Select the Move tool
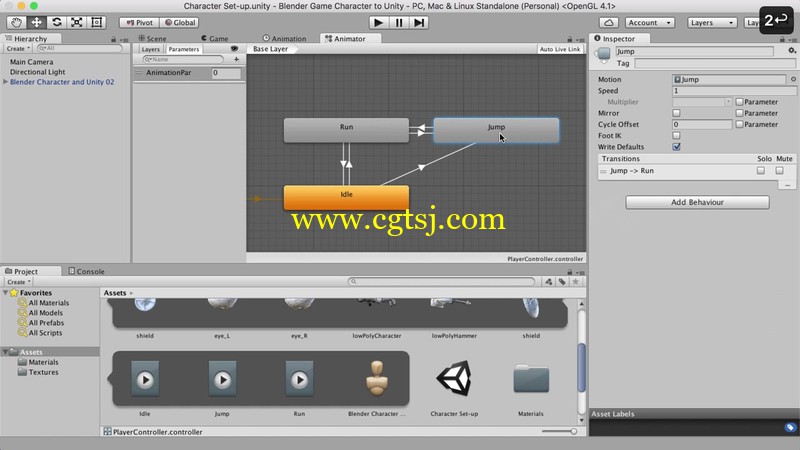 coord(36,22)
